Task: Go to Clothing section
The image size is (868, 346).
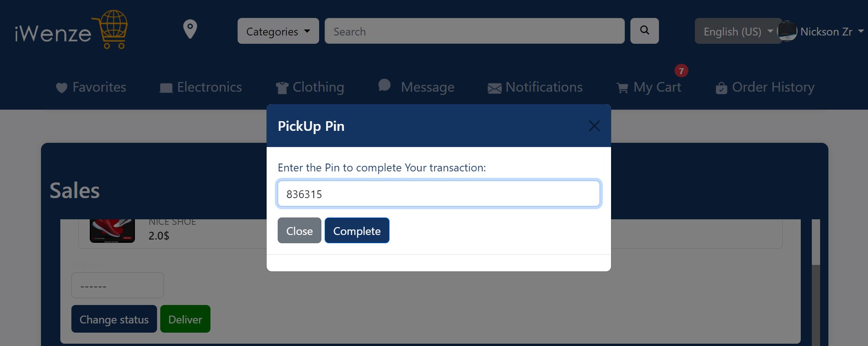Action: [x=309, y=87]
